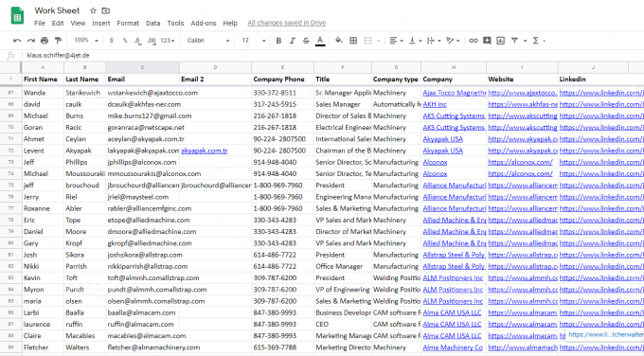
Task: Select cell with name Stankewich
Action: tap(84, 93)
